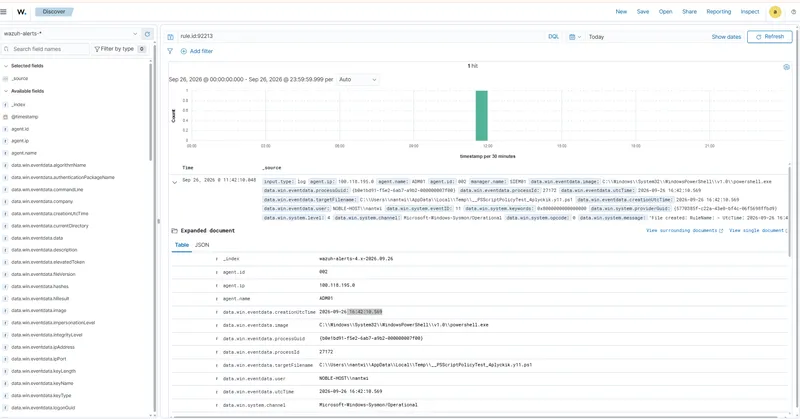
Task: Select data.win.eventdata.commandLine field
Action: tap(47, 189)
